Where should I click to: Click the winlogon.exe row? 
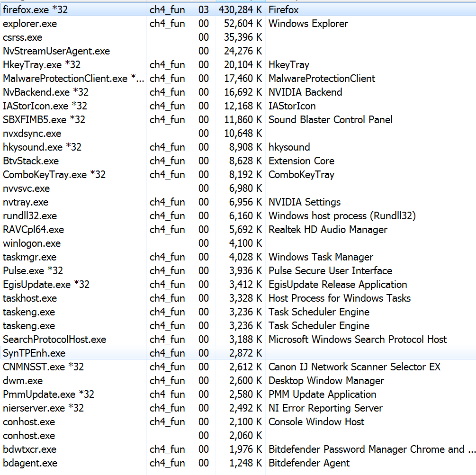point(238,243)
